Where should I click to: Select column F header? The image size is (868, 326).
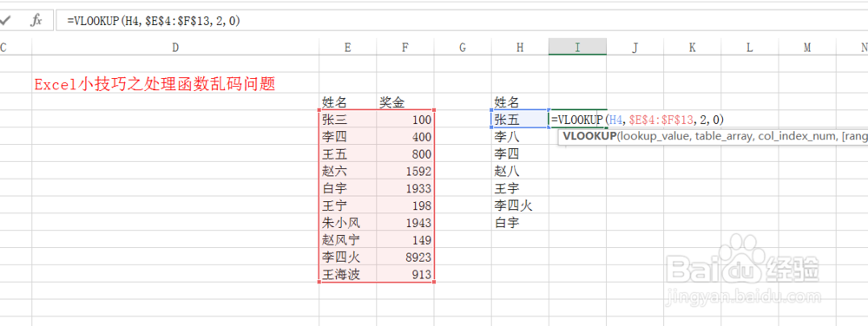point(405,48)
